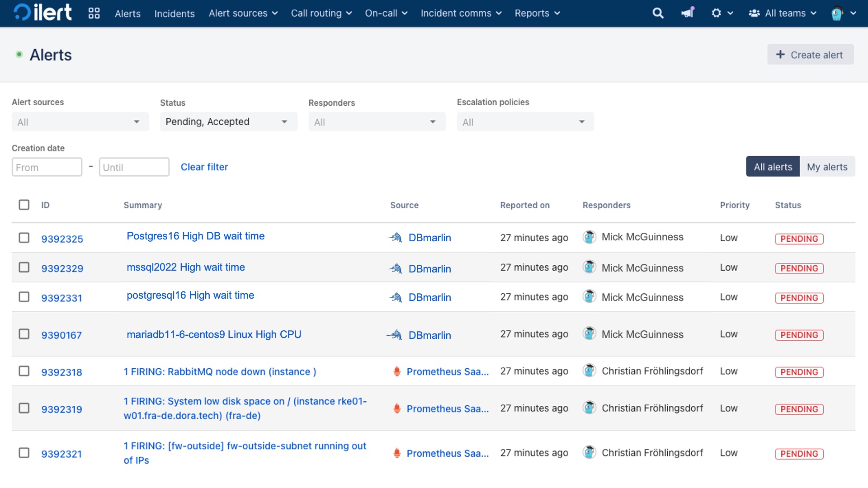Screen dimensions: 868x488
Task: Show All alerts view
Action: coord(773,167)
